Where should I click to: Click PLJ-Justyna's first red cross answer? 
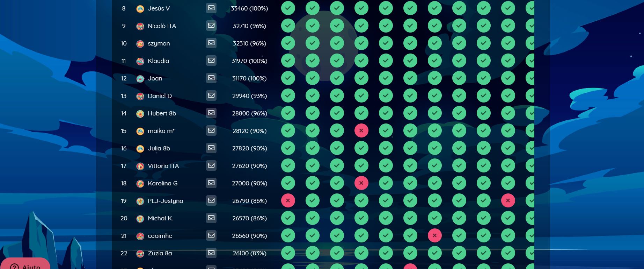tap(288, 200)
